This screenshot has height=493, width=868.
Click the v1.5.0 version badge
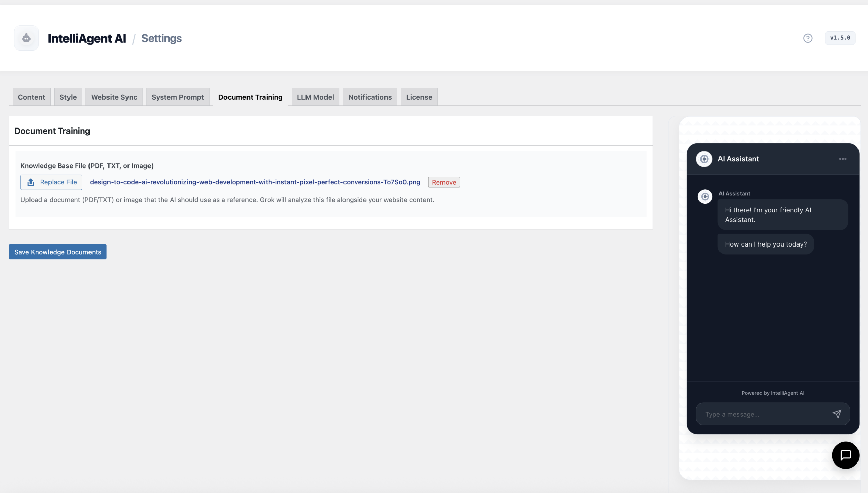(840, 38)
